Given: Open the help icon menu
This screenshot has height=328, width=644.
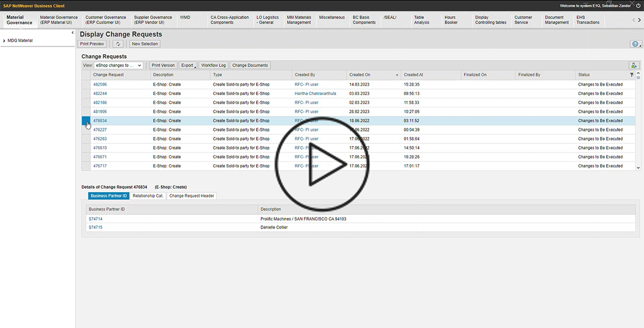Looking at the screenshot, I should 636,44.
